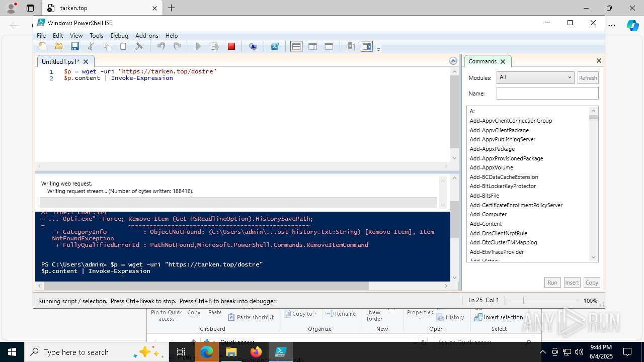Viewport: 644px width, 362px height.
Task: Click the Run Script green play icon
Action: point(198,46)
